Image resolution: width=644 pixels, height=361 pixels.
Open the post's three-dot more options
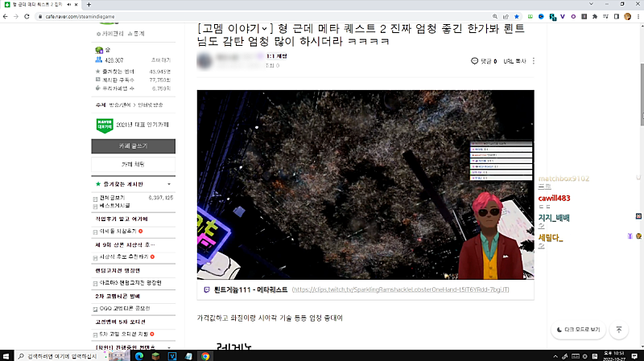(534, 61)
